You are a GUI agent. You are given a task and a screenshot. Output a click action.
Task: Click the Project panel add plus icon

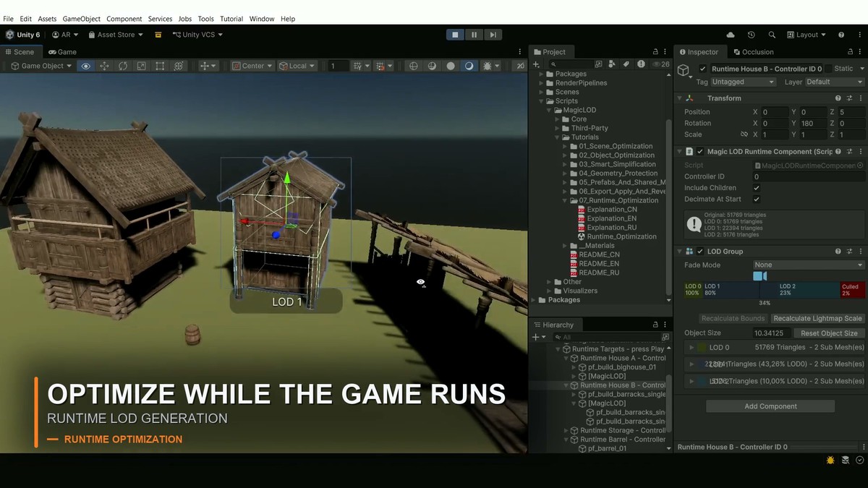tap(536, 64)
